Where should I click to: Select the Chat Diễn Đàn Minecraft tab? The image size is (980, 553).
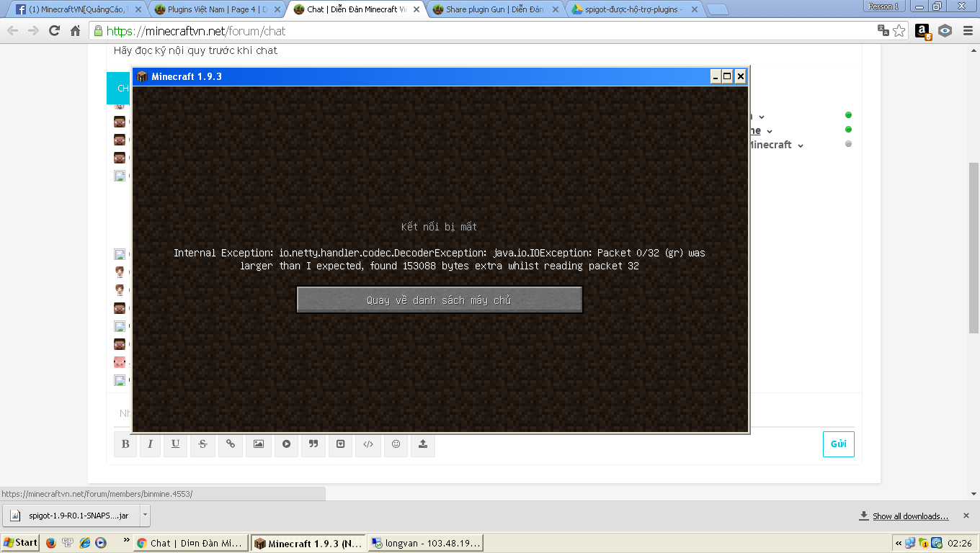355,9
